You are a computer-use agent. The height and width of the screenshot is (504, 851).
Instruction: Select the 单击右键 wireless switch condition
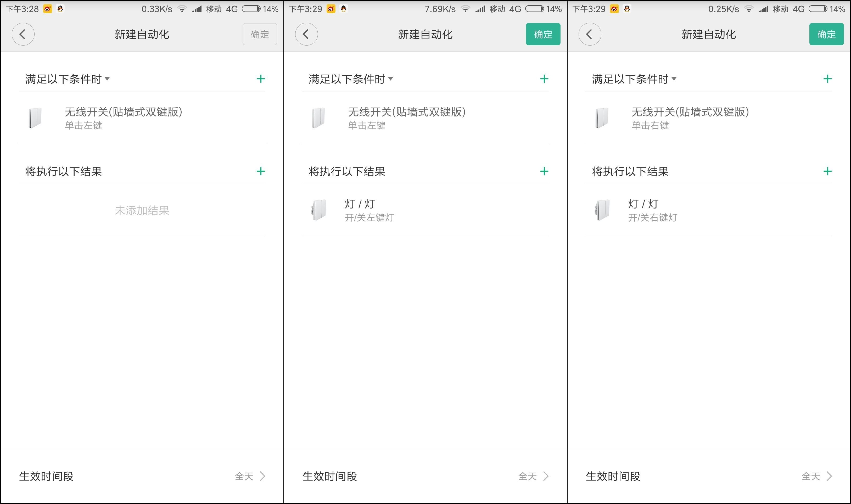point(709,119)
